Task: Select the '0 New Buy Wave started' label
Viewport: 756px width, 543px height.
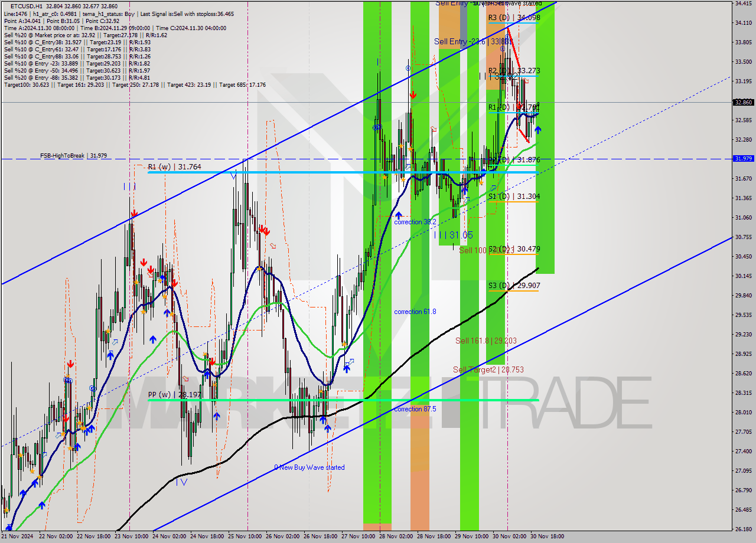Action: (309, 467)
